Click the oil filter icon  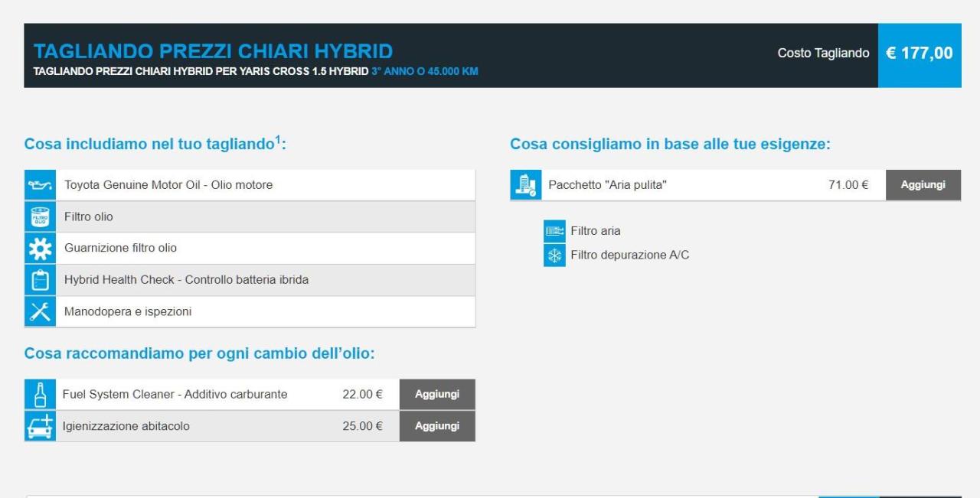(40, 217)
